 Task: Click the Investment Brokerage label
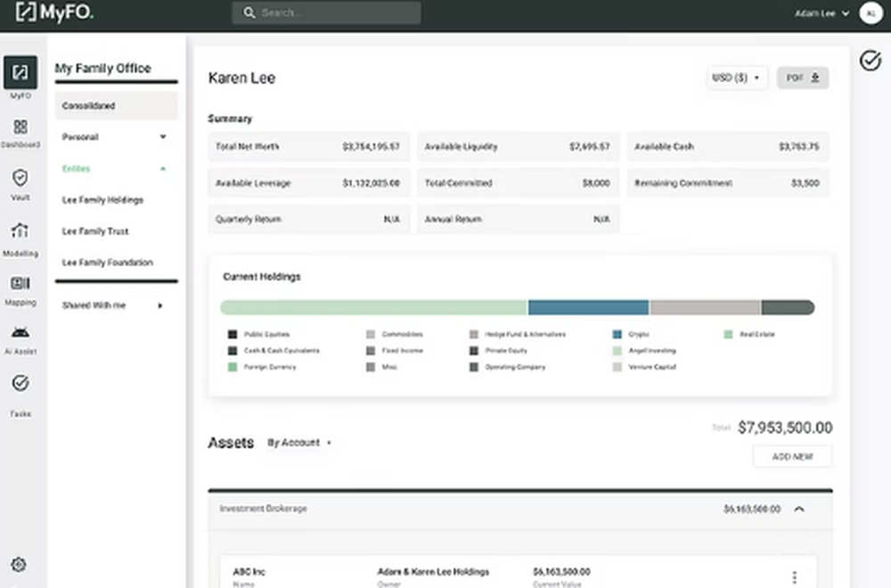[x=263, y=509]
